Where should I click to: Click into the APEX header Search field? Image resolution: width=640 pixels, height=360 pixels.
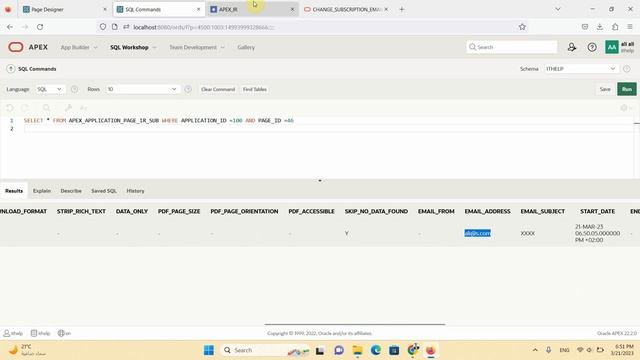click(x=512, y=47)
